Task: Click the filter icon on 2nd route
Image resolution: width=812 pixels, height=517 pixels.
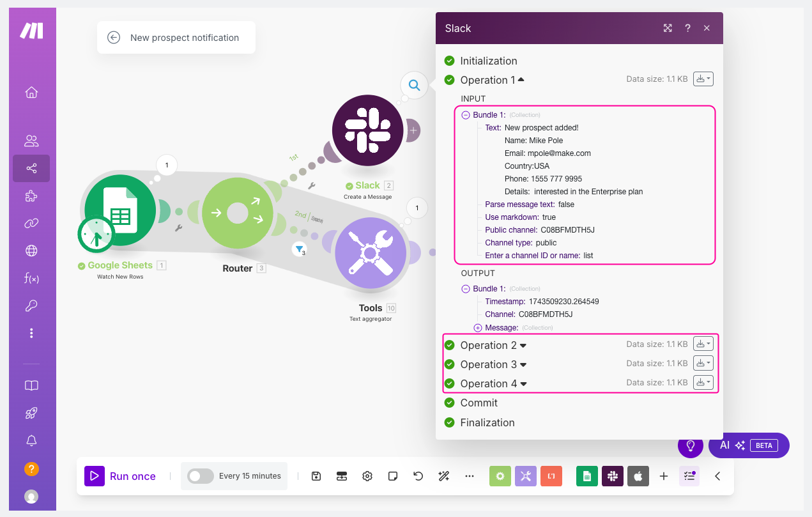Action: tap(299, 249)
